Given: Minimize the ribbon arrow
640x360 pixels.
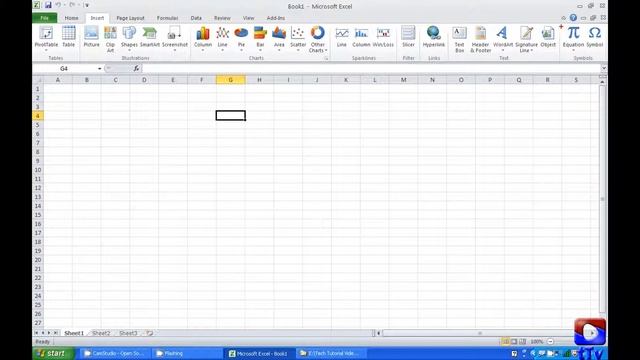Looking at the screenshot, I should tap(564, 18).
